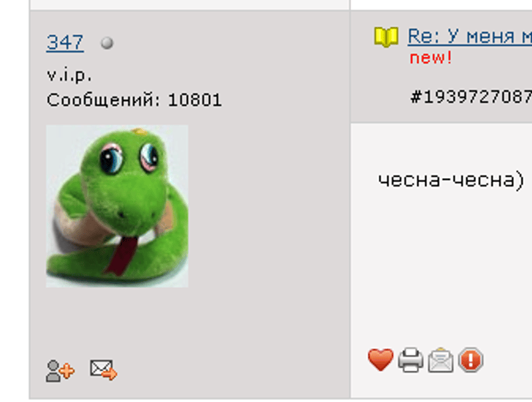The image size is (532, 402).
Task: Open the green plush snake avatar
Action: point(117,206)
